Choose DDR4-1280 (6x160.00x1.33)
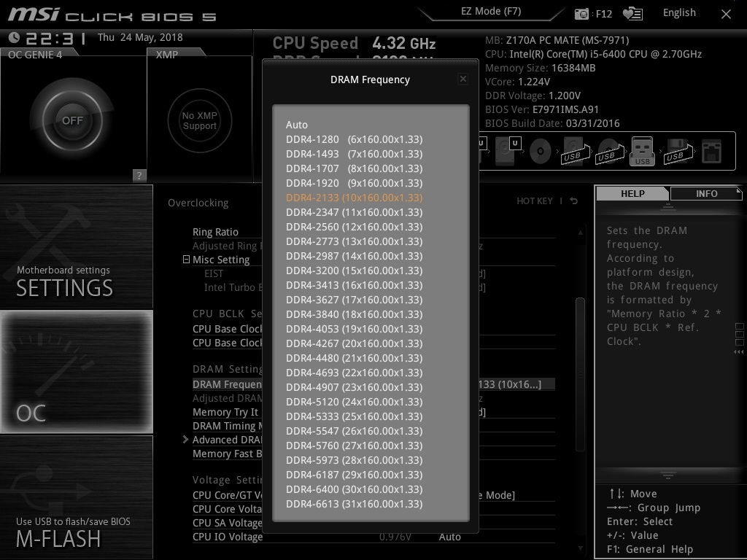This screenshot has height=560, width=747. point(354,139)
